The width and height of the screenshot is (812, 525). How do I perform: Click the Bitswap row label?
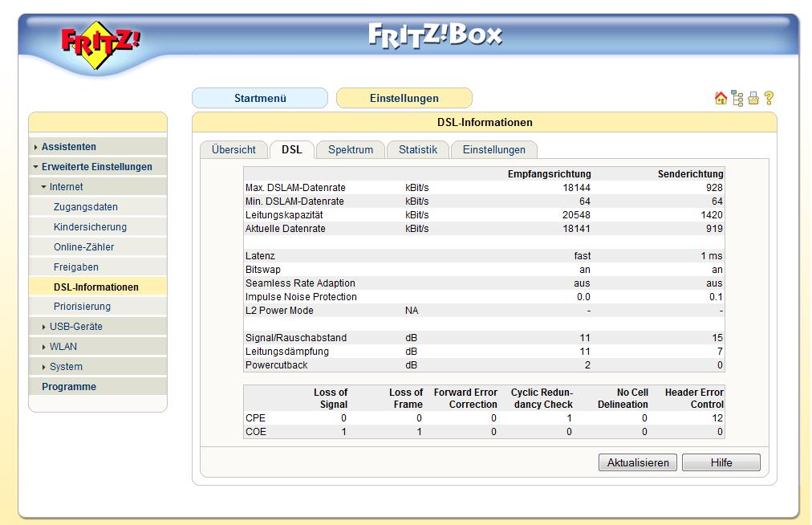point(263,270)
